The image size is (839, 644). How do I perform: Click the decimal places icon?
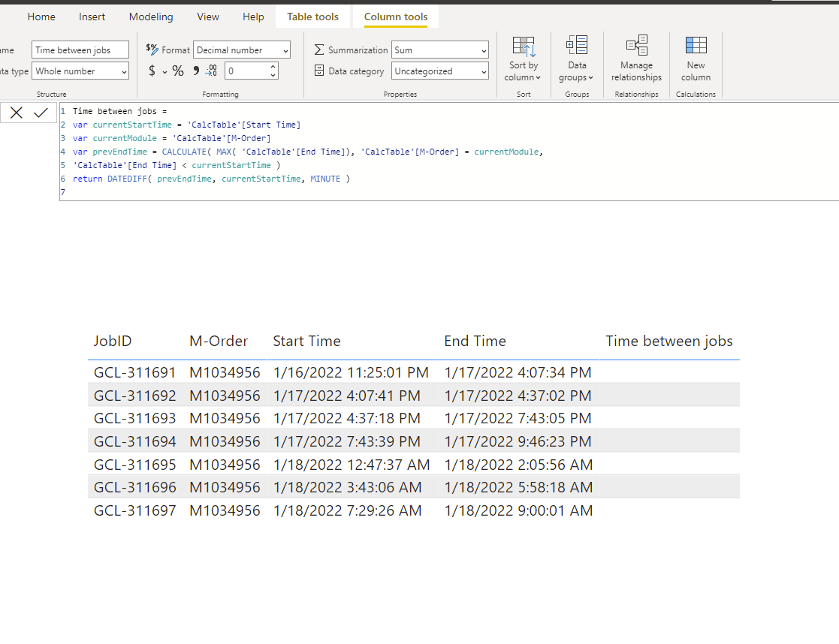(x=211, y=71)
